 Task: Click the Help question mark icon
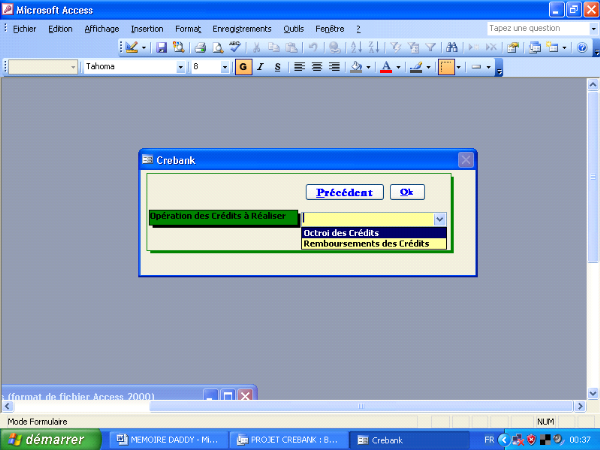[x=582, y=47]
